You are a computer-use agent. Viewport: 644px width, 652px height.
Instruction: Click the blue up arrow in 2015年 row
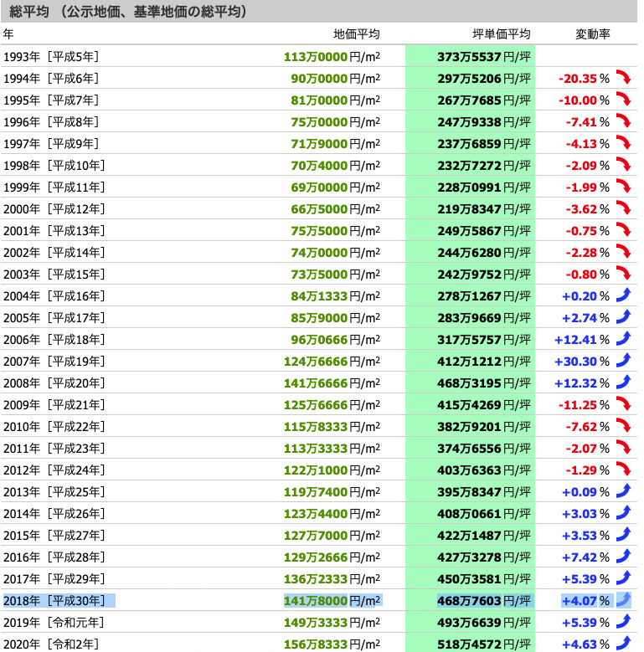[x=623, y=535]
